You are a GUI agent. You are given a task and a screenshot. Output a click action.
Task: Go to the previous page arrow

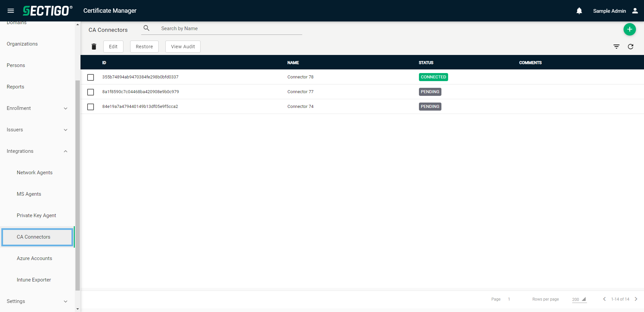(x=604, y=299)
